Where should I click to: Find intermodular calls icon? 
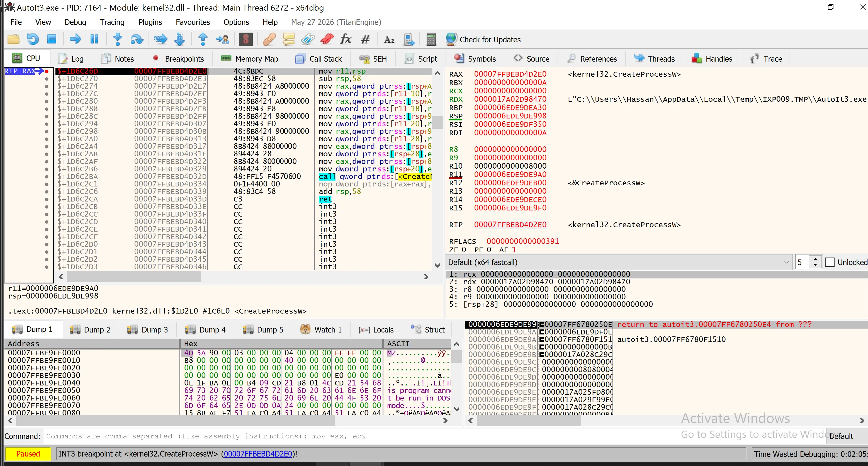click(x=409, y=39)
